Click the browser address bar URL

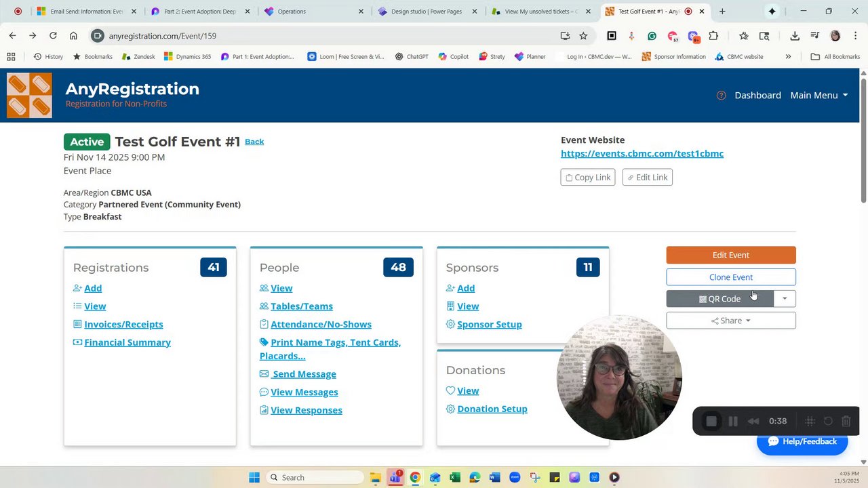162,36
